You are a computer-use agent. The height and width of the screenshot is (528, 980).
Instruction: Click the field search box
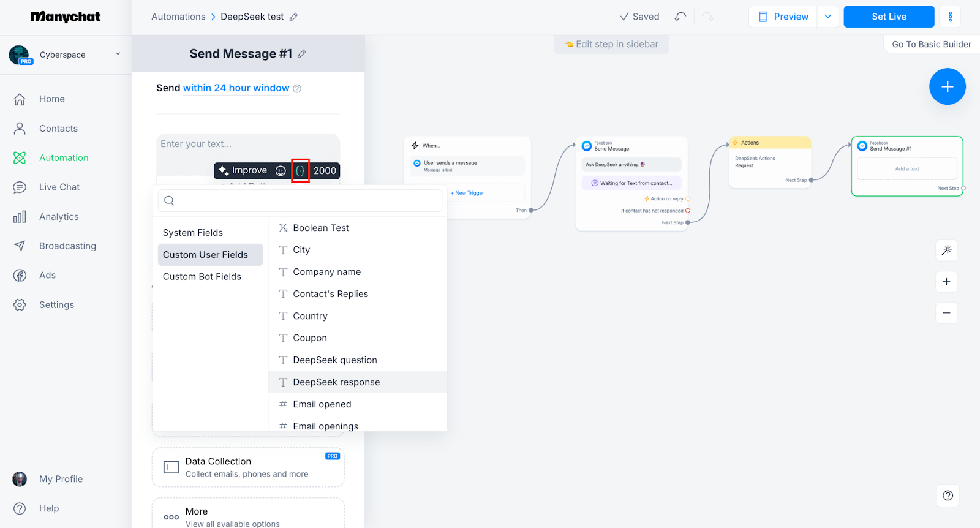coord(300,200)
